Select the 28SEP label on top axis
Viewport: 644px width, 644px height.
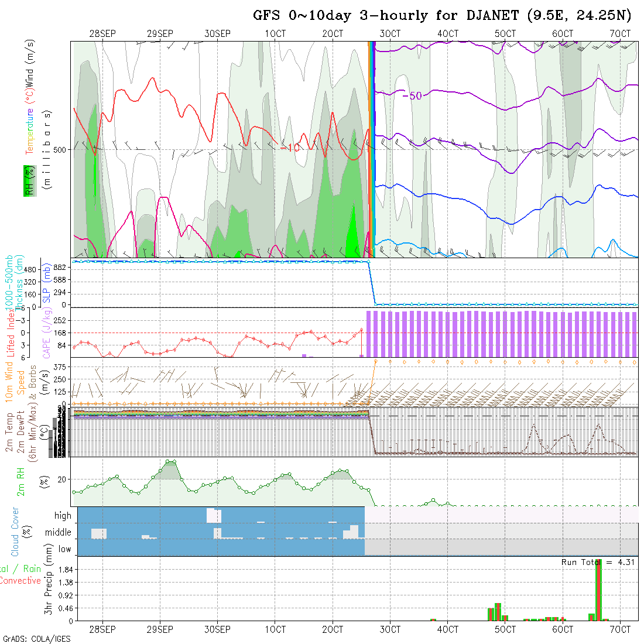tap(102, 34)
